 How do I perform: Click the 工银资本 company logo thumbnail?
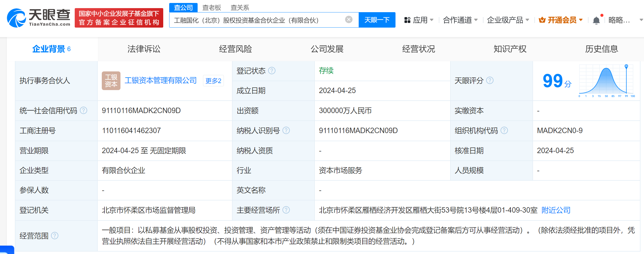point(111,81)
